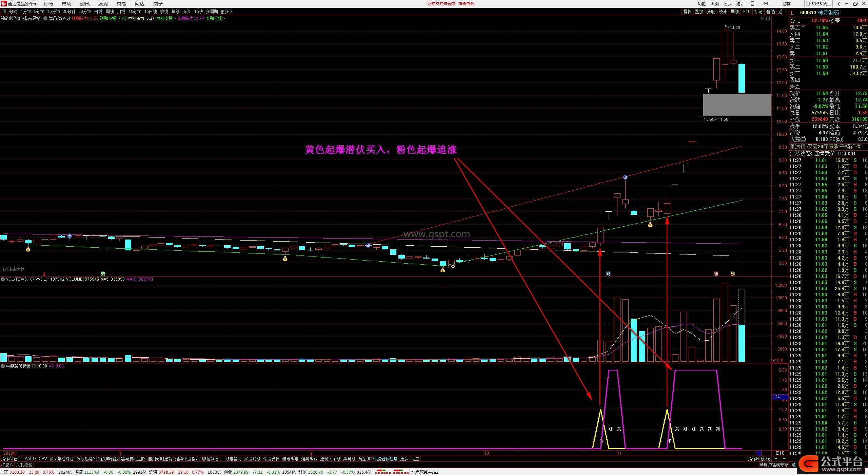Click the 通达信 logo icon
Image resolution: width=868 pixels, height=475 pixels.
[3, 4]
